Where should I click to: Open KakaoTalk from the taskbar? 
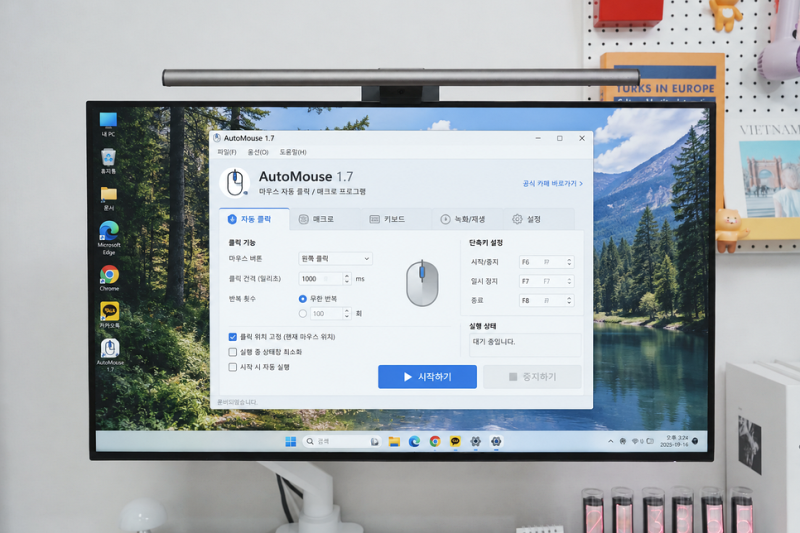(455, 441)
